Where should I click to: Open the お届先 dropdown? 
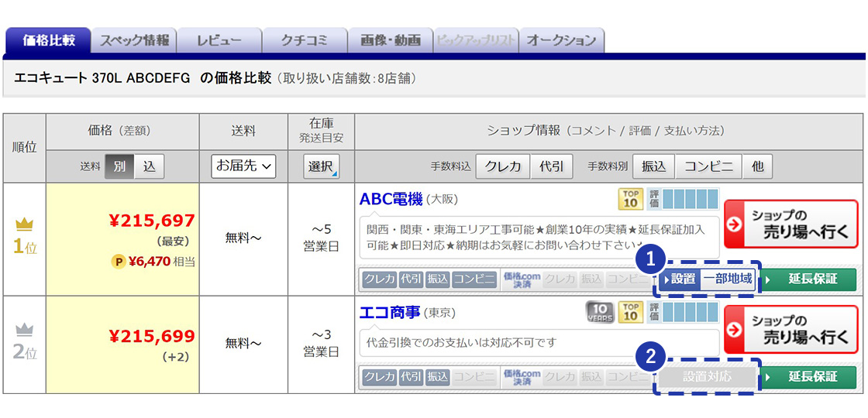click(243, 166)
